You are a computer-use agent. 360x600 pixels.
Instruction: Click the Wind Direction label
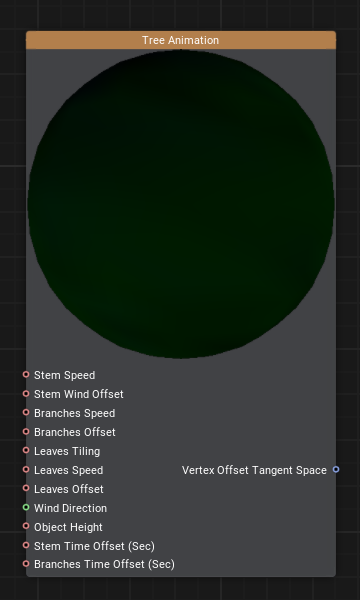click(x=70, y=508)
